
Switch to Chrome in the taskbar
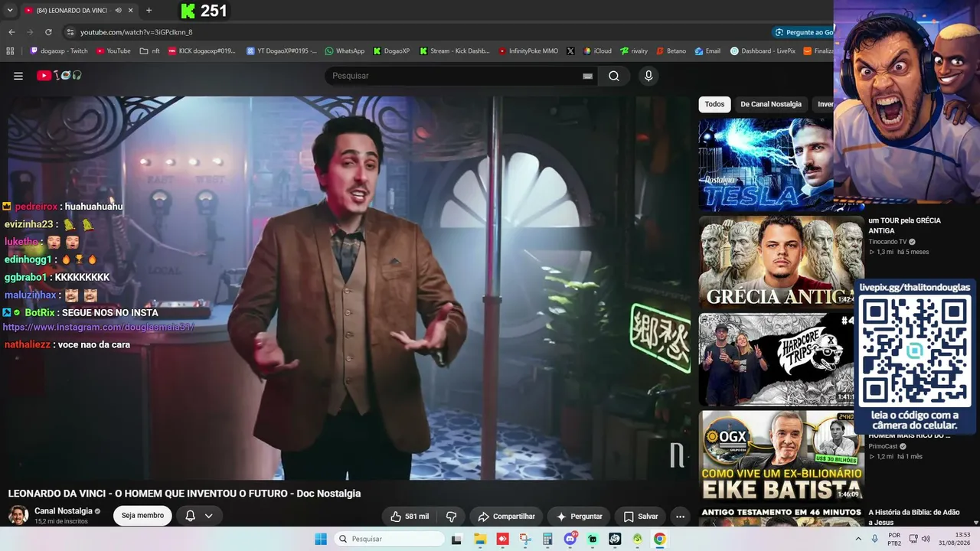pyautogui.click(x=659, y=539)
